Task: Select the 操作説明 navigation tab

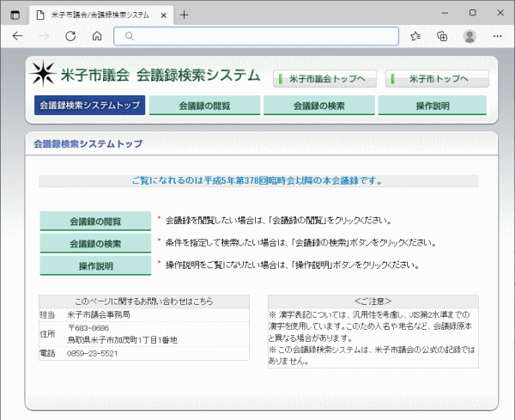Action: point(433,105)
